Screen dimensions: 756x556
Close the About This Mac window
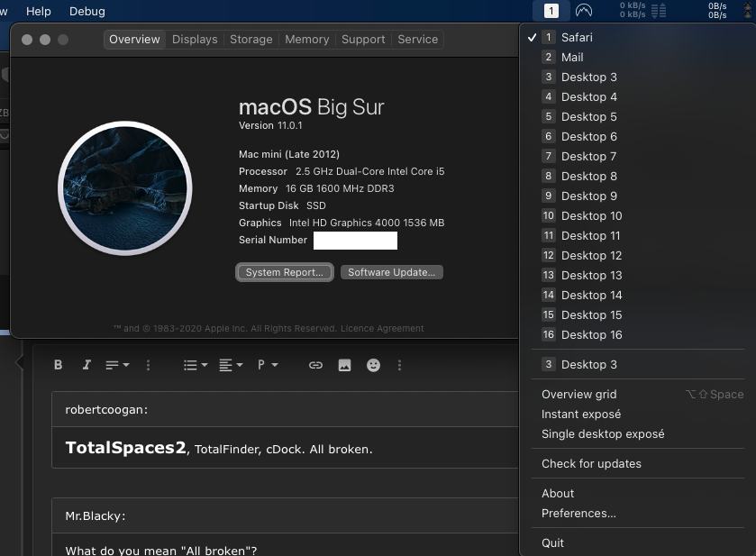tap(27, 40)
